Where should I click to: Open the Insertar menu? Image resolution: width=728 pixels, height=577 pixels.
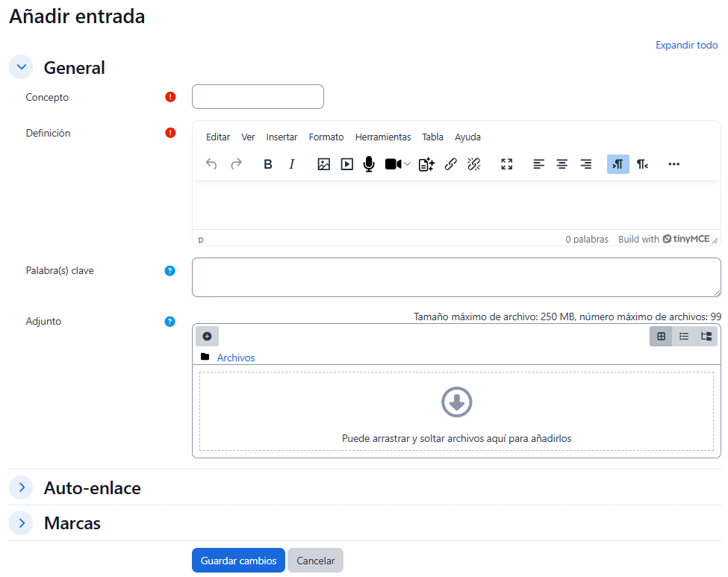coord(281,137)
